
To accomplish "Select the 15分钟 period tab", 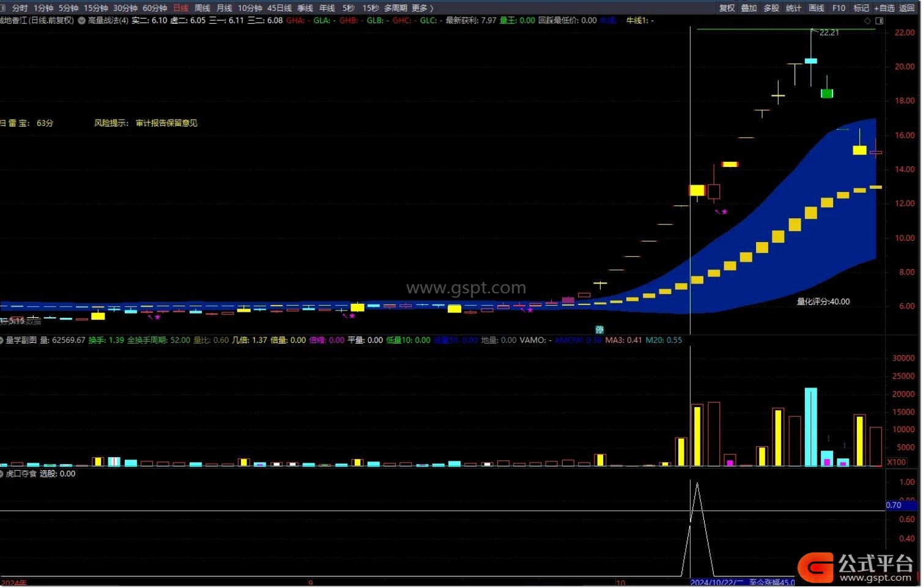I will [95, 8].
